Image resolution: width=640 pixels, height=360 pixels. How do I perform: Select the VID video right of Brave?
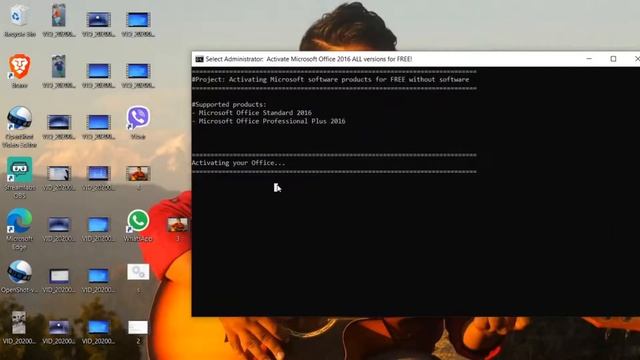tap(59, 71)
